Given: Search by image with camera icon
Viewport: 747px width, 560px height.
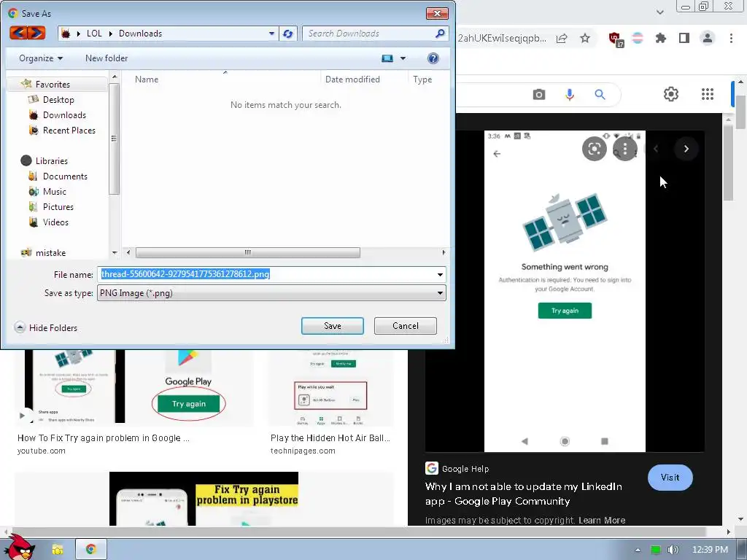Looking at the screenshot, I should tap(539, 94).
